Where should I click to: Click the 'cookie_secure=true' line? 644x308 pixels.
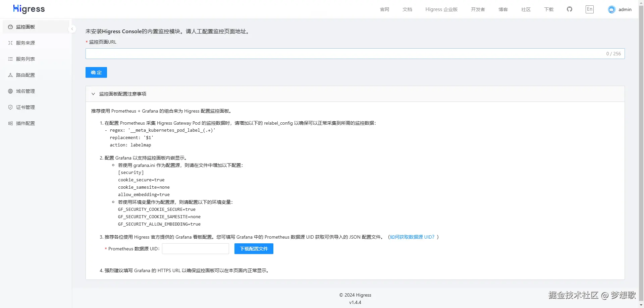point(141,180)
